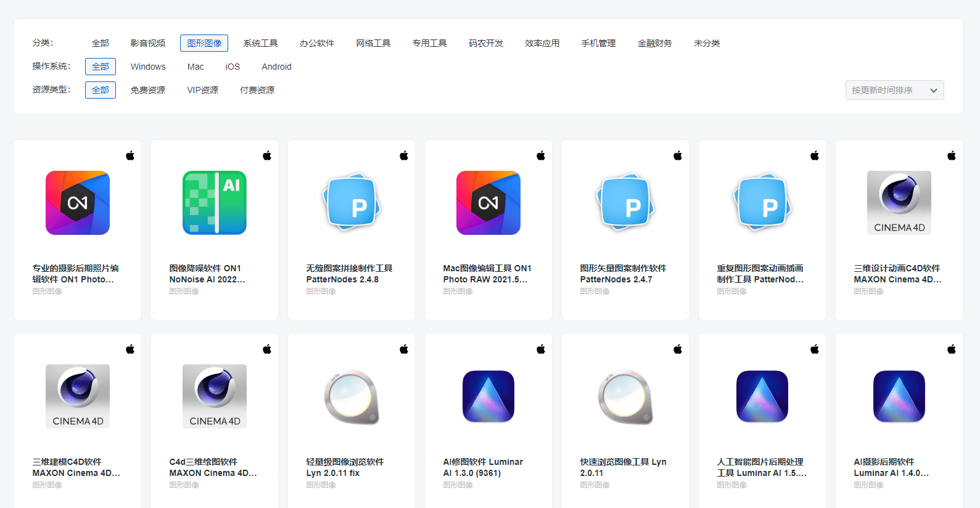Click the Lyn 2.0.11 fix magnifier icon
Image resolution: width=980 pixels, height=508 pixels.
point(352,396)
